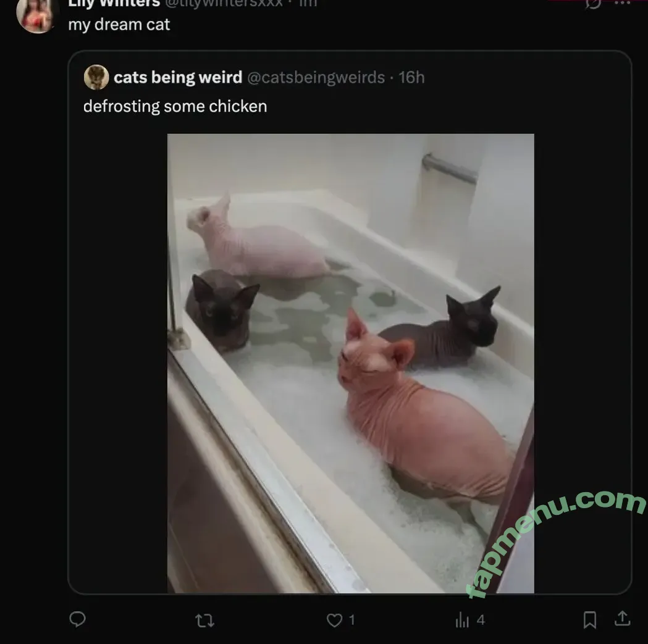The height and width of the screenshot is (644, 648).
Task: Click the "my dream cat" tweet text
Action: [119, 24]
